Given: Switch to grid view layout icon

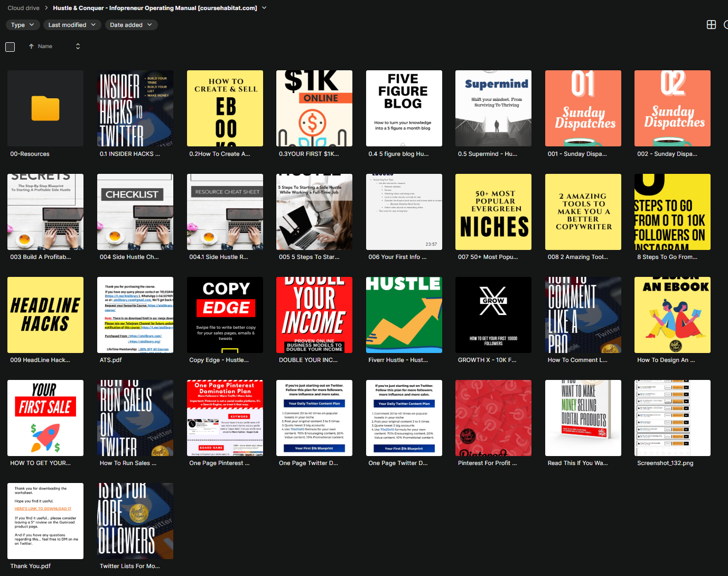Looking at the screenshot, I should click(711, 25).
